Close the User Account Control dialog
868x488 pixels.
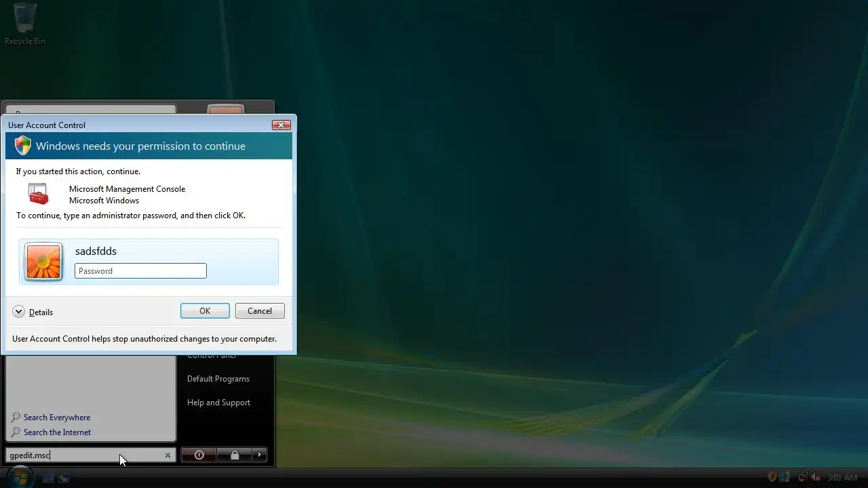[x=281, y=125]
